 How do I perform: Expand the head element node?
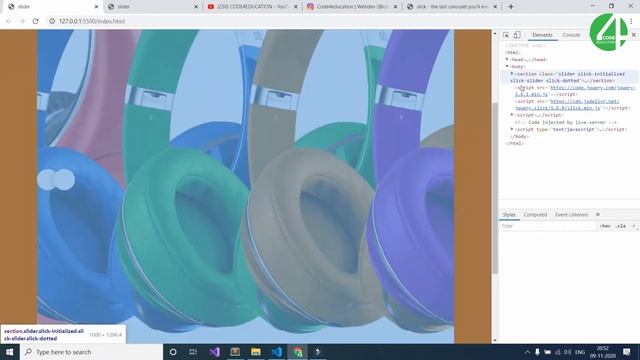click(x=507, y=60)
